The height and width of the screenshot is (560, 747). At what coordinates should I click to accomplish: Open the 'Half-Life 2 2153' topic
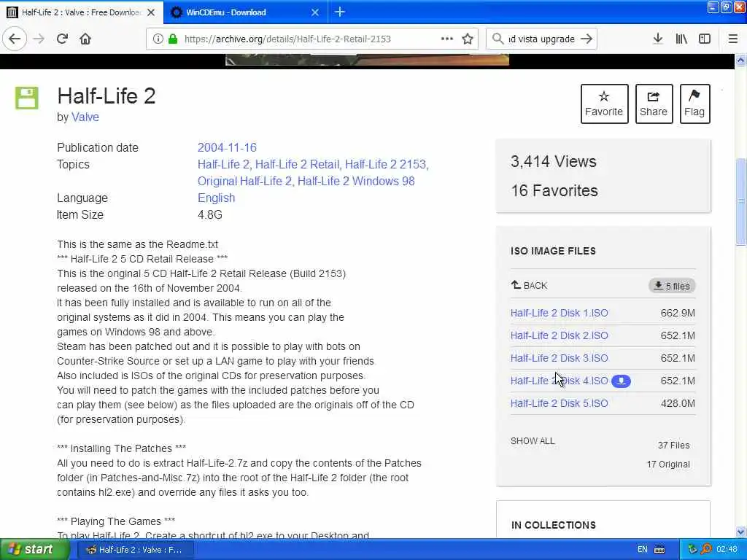(x=387, y=164)
